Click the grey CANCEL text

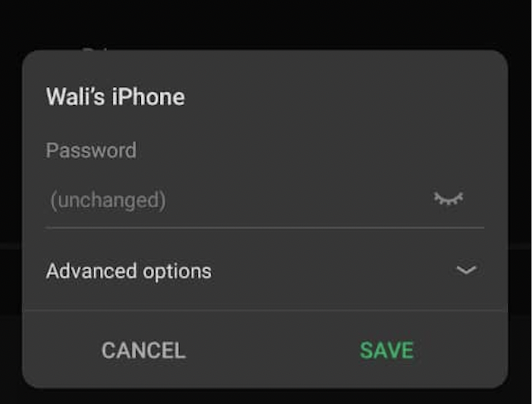(x=143, y=350)
